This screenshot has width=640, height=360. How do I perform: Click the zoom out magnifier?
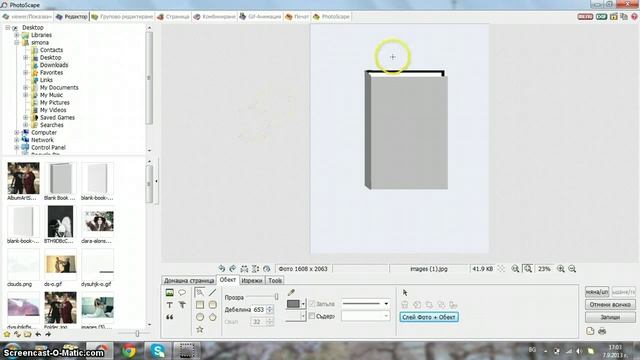(572, 269)
